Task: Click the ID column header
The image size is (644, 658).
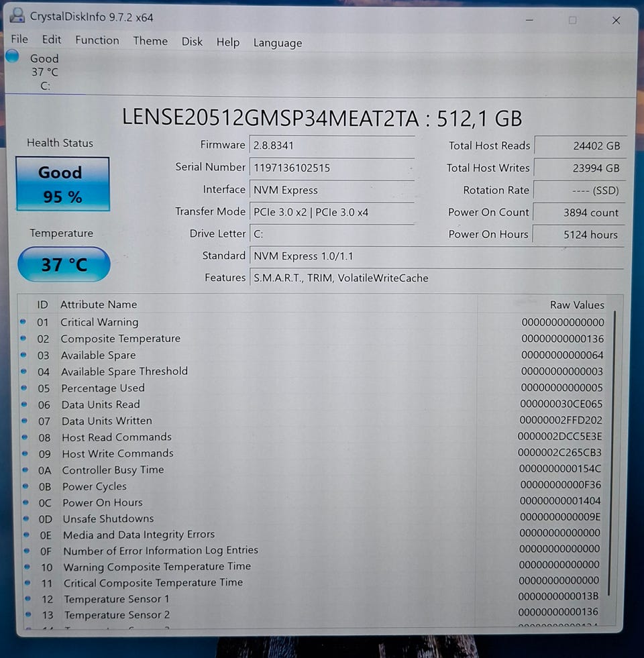Action: (x=42, y=305)
